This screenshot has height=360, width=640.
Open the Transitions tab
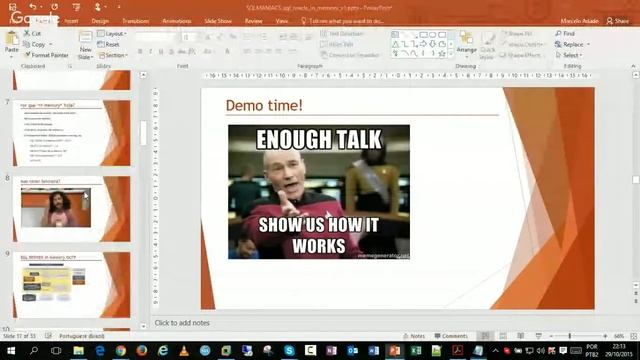(136, 21)
